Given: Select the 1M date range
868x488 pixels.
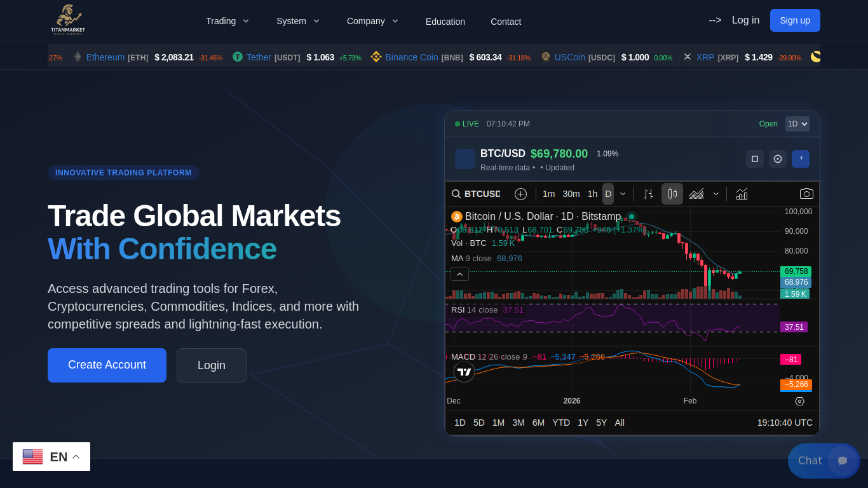Looking at the screenshot, I should pyautogui.click(x=499, y=423).
